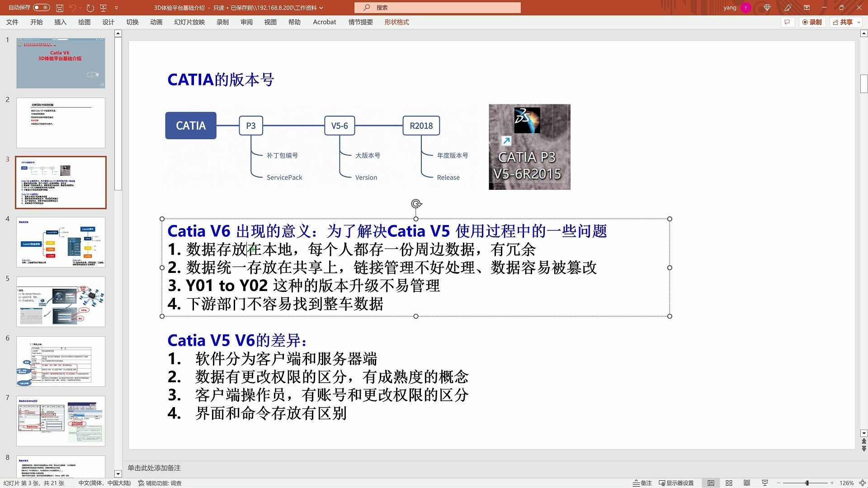Click the diamond premium icon
The image size is (868, 488).
[767, 8]
